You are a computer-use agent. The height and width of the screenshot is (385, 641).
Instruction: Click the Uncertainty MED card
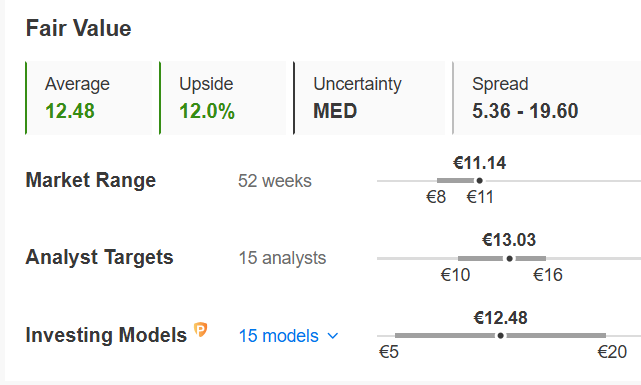click(x=369, y=98)
